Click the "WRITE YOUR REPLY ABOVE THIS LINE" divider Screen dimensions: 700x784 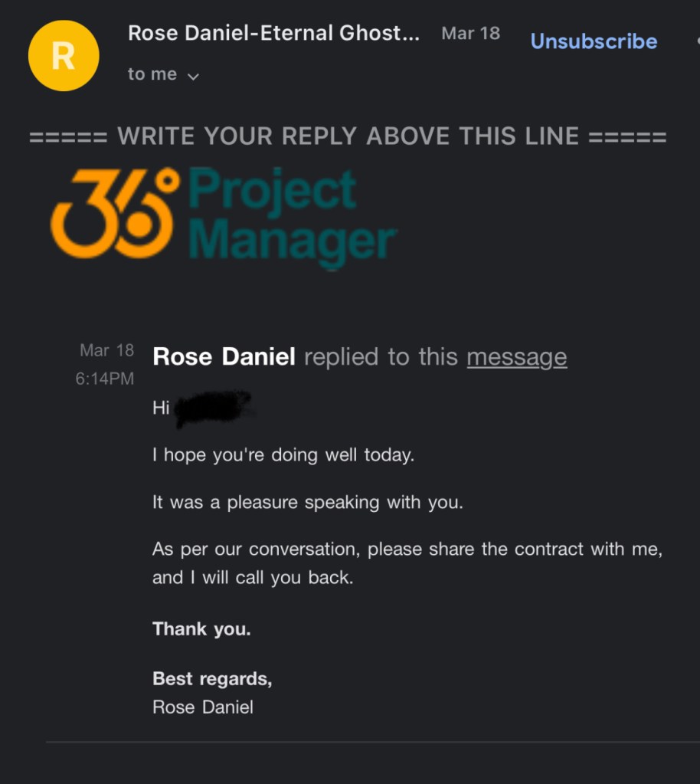(348, 136)
